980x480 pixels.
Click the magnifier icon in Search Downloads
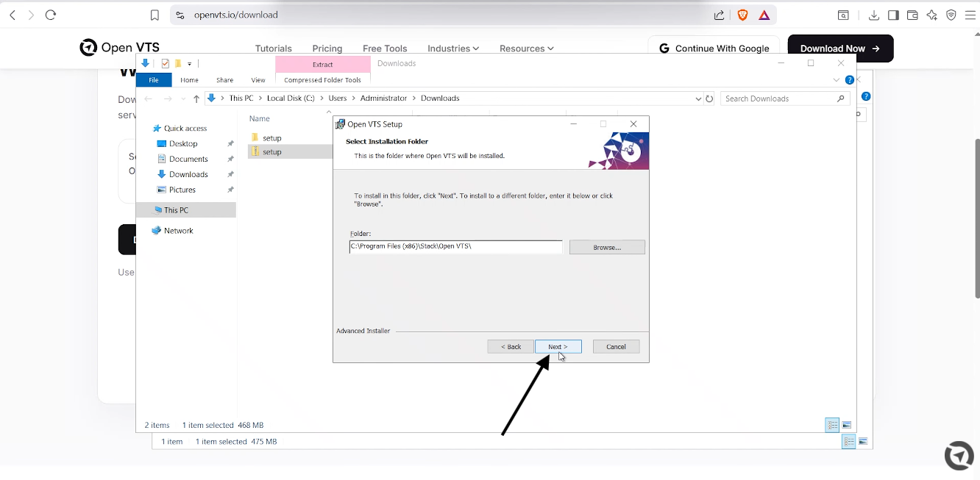pos(840,98)
